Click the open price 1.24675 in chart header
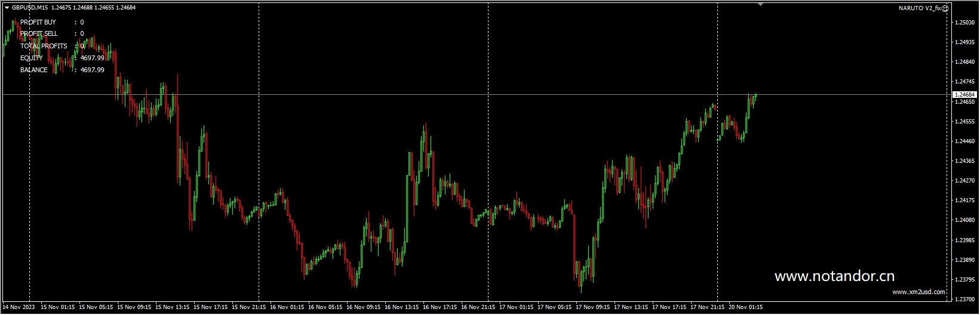Viewport: 980px width, 315px height. point(61,8)
